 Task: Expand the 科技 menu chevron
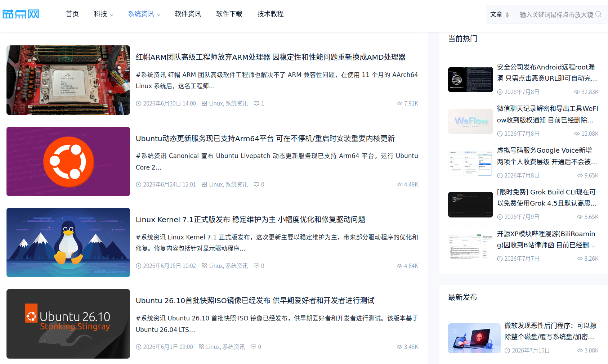click(112, 15)
